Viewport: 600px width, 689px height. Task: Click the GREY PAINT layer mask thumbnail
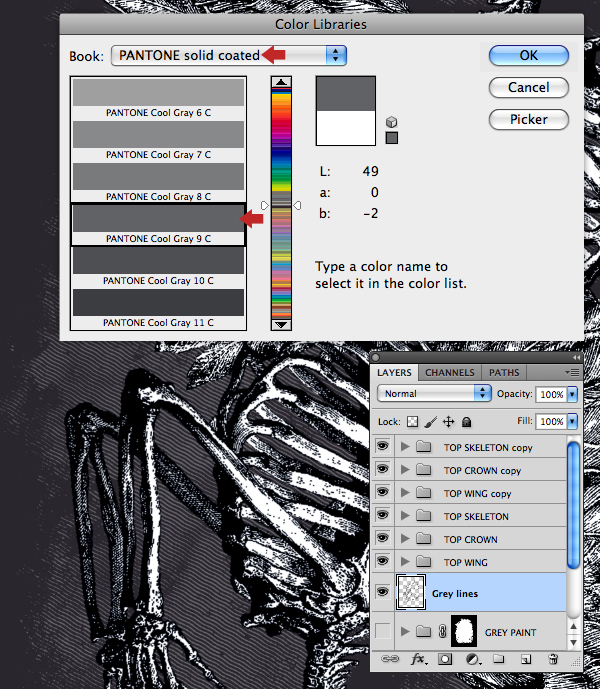464,631
